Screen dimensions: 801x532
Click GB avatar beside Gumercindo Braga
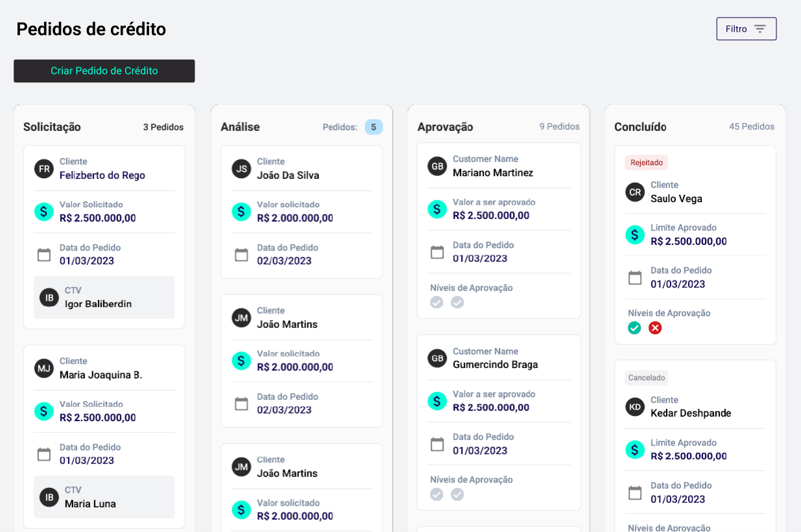(437, 358)
